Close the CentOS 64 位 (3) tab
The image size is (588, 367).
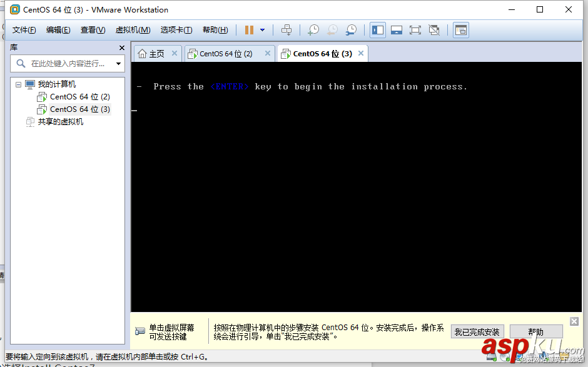coord(361,53)
